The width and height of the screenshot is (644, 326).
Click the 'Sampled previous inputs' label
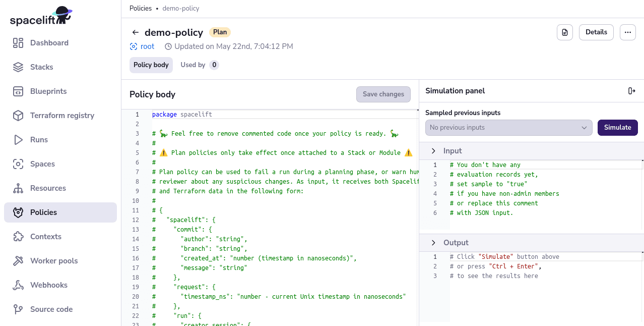(x=463, y=113)
